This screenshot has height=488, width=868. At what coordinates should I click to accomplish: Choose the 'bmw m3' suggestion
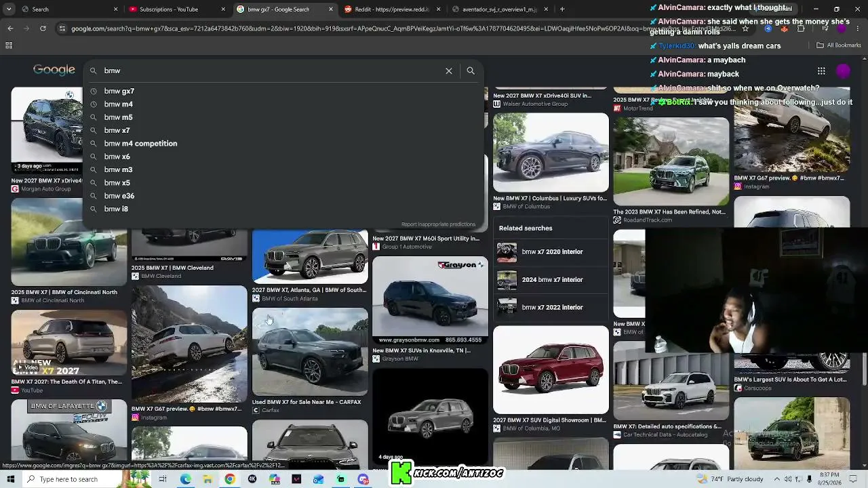pyautogui.click(x=283, y=169)
